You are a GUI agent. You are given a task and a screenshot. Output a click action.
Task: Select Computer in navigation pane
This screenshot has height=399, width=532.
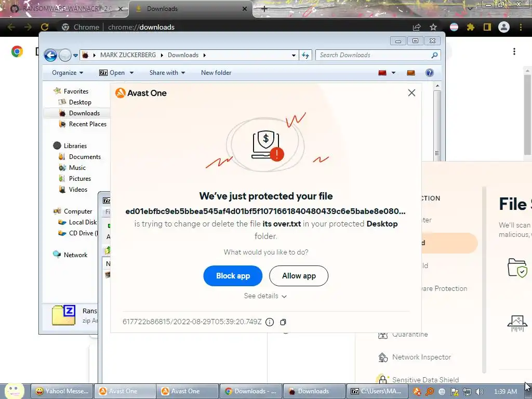[x=73, y=211]
